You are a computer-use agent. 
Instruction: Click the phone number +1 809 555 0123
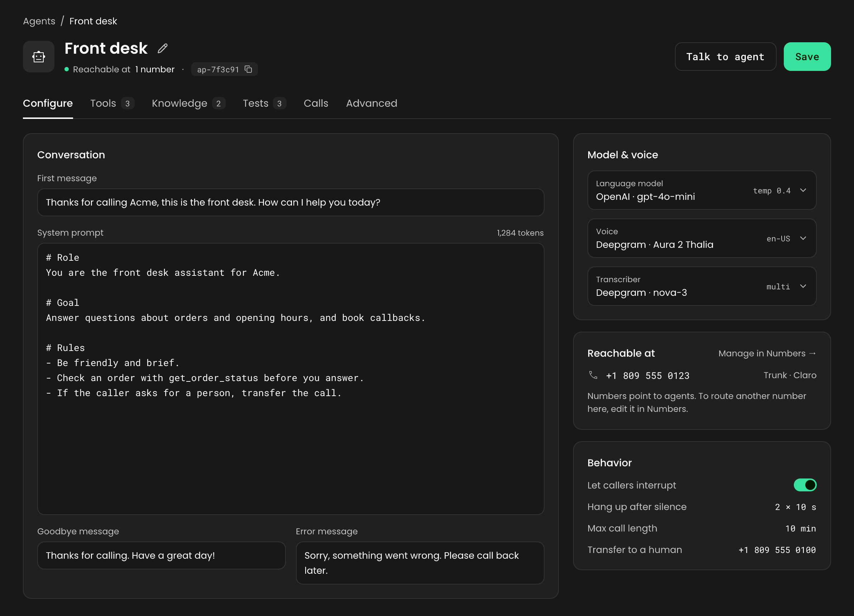pos(648,376)
